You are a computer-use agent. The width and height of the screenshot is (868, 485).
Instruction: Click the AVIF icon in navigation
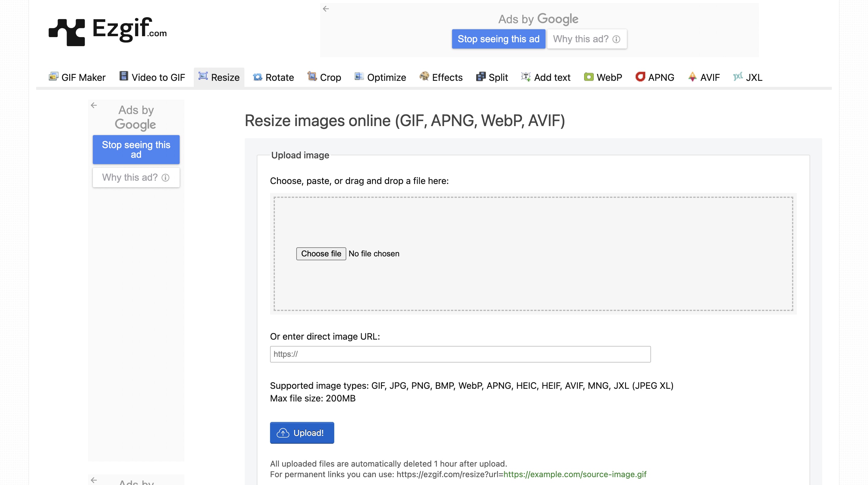tap(692, 77)
